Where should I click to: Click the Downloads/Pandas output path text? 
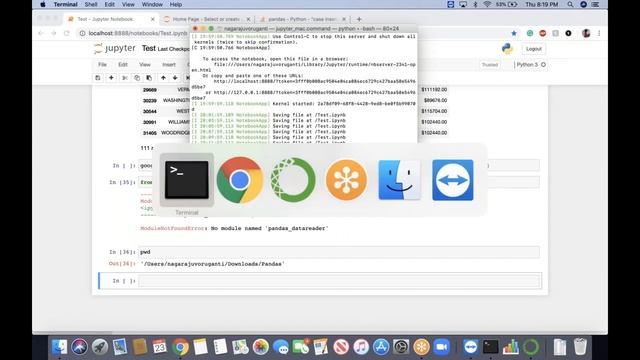[x=213, y=264]
